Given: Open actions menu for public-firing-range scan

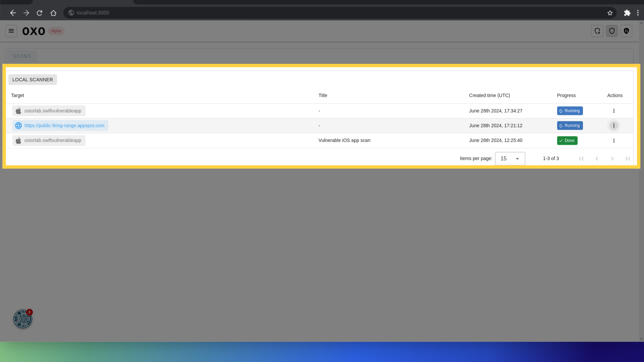Looking at the screenshot, I should point(614,126).
